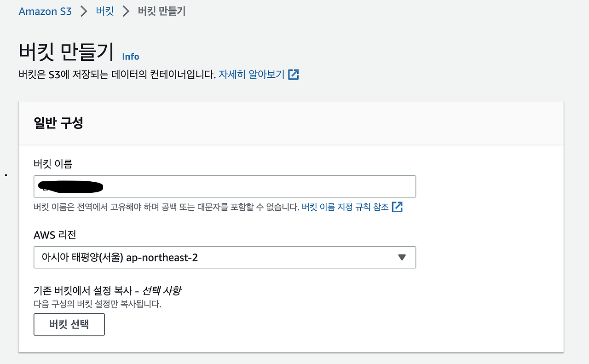Click the 다음 구성의 버킷 설정만 복사됩니다 description

coord(98,304)
